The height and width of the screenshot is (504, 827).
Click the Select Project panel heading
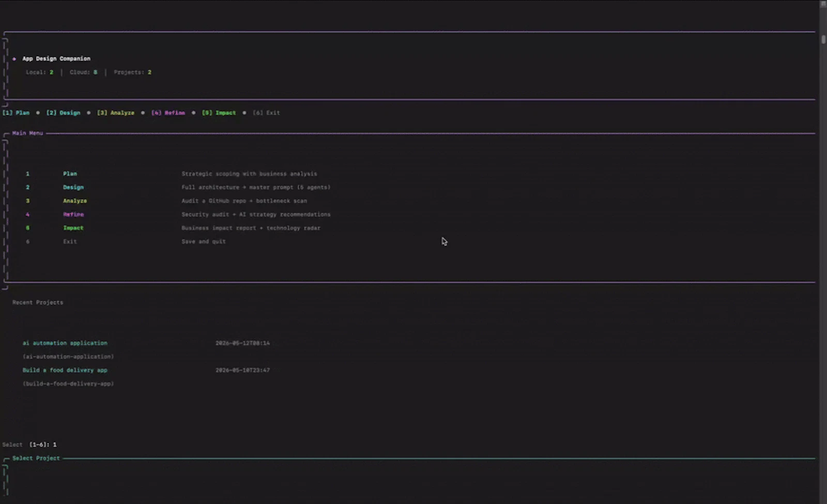[x=36, y=459]
